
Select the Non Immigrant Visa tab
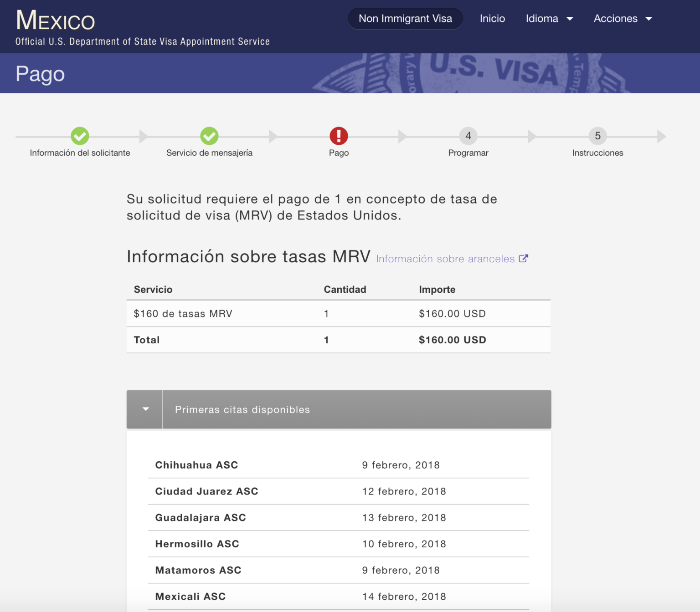[x=405, y=19]
